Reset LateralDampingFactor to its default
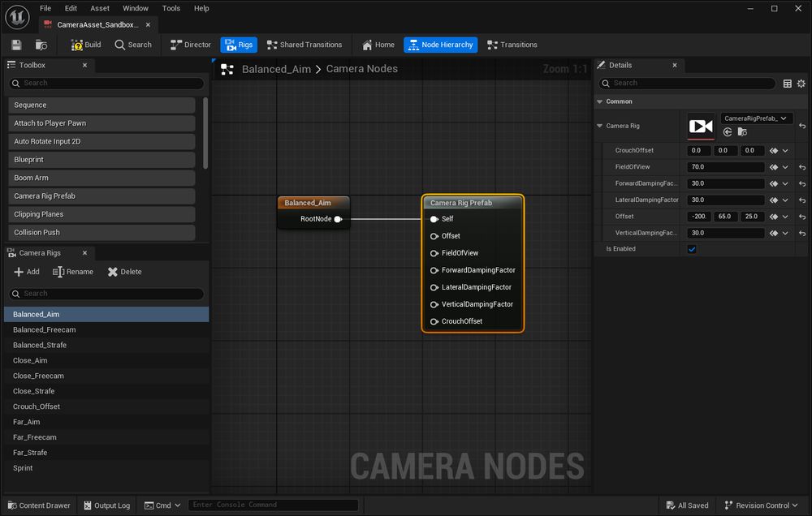 [x=802, y=200]
